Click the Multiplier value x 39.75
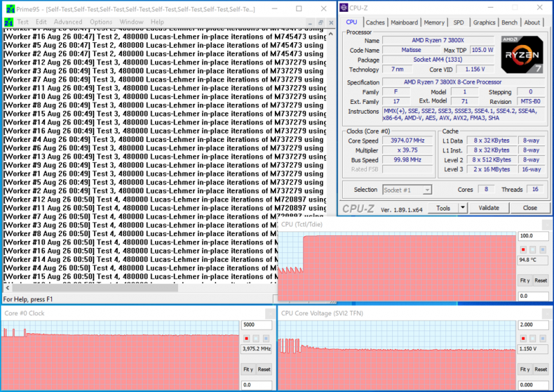Screen dimensions: 554x392 [407, 150]
